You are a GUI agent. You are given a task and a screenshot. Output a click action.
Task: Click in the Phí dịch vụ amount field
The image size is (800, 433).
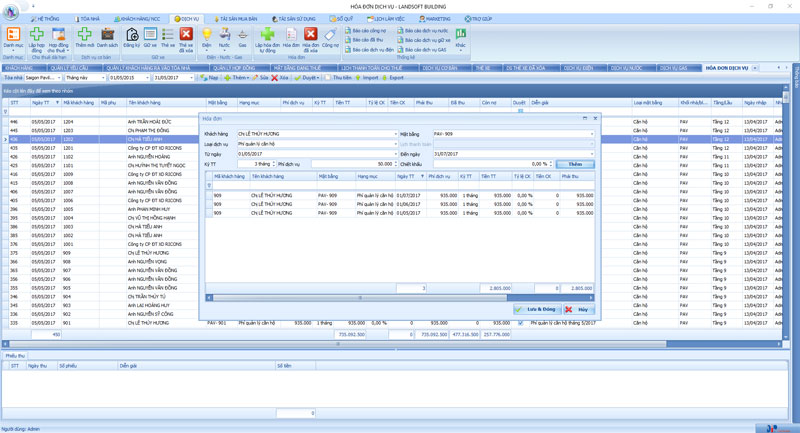352,164
